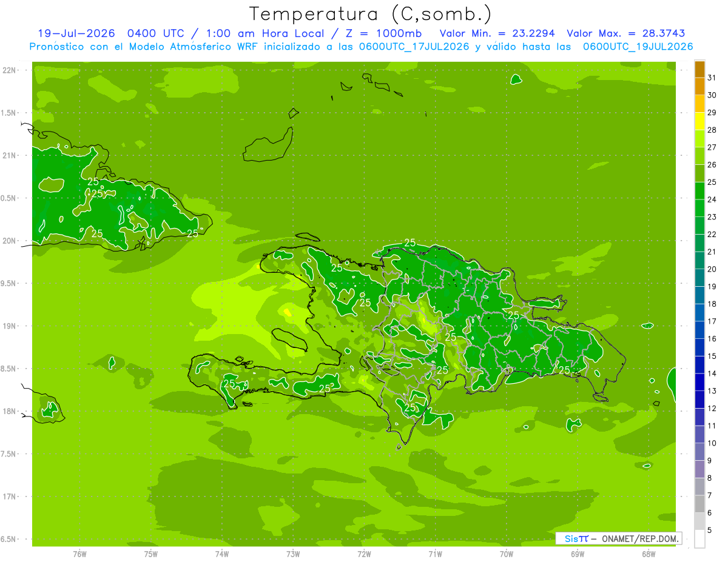Click the "71W" longitude axis label
The width and height of the screenshot is (728, 562).
[x=435, y=554]
